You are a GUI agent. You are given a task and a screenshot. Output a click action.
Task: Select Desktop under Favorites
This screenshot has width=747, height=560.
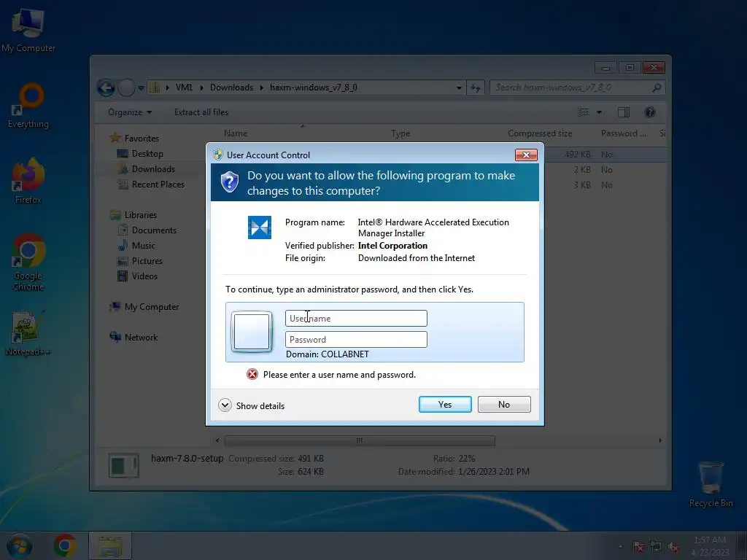coord(140,154)
